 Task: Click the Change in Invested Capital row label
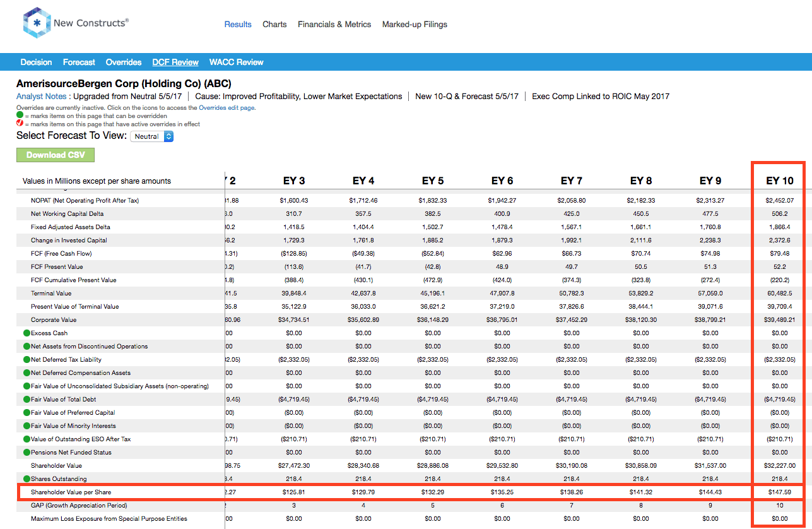click(x=69, y=241)
